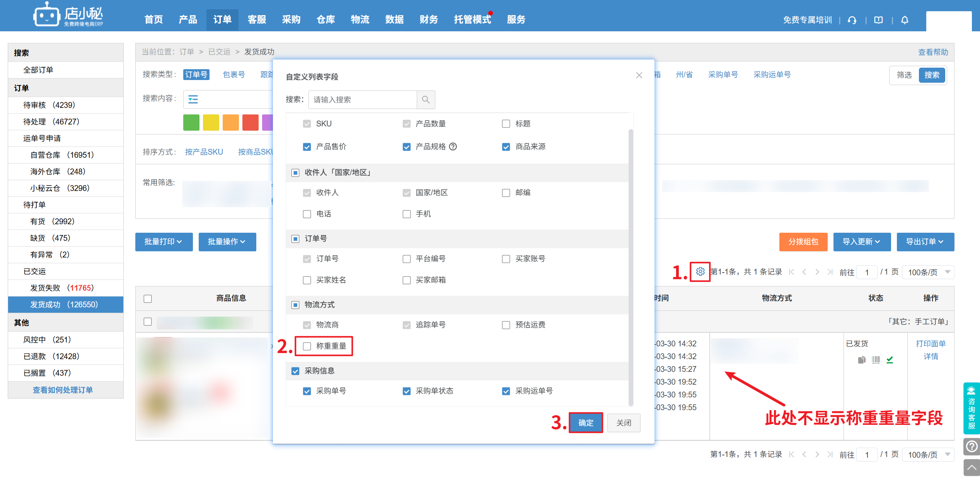Expand the 批量打印 dropdown
Viewport: 980px width, 484px height.
coord(164,242)
